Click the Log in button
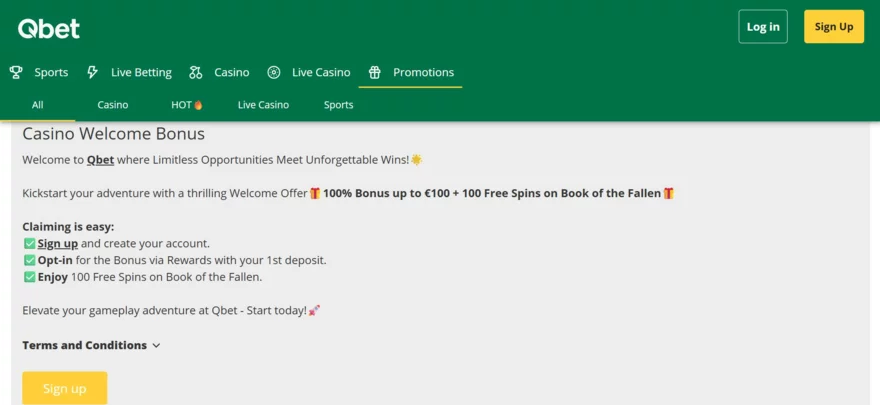Image resolution: width=880 pixels, height=405 pixels. coord(763,26)
